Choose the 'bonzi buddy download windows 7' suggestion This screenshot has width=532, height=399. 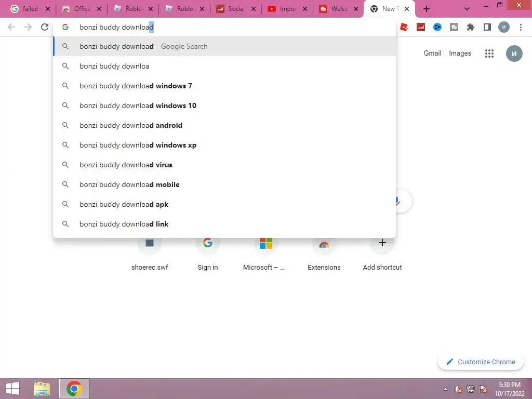coord(224,86)
